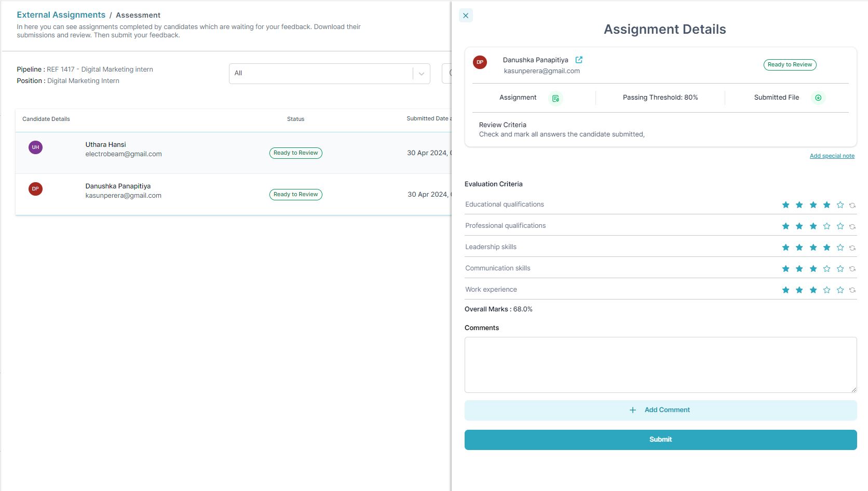This screenshot has height=491, width=868.
Task: Download the Submitted File
Action: 818,98
